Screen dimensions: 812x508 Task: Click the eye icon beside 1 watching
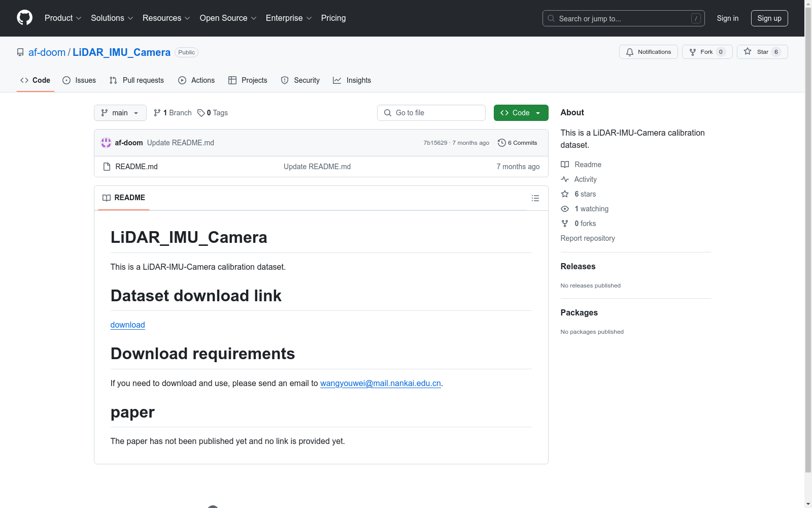(x=565, y=209)
